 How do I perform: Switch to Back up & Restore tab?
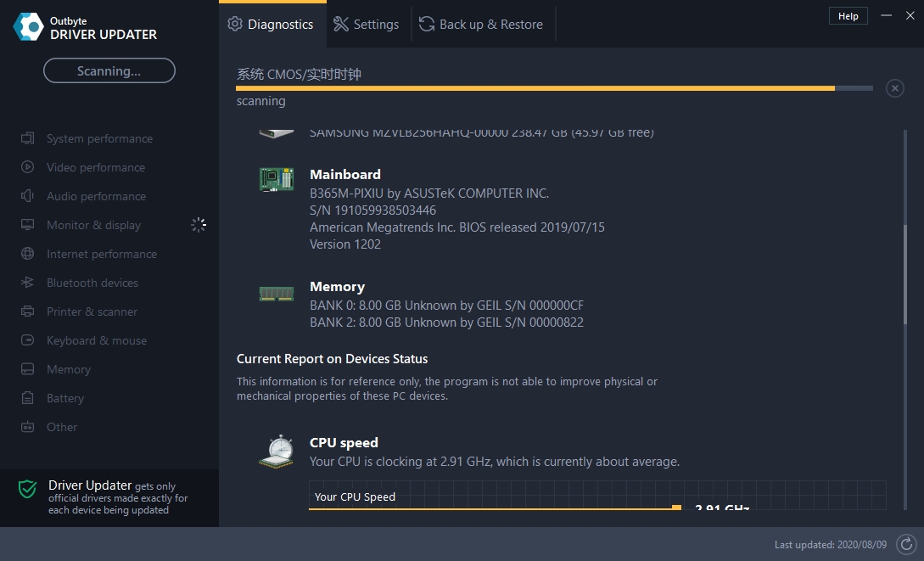(x=481, y=25)
